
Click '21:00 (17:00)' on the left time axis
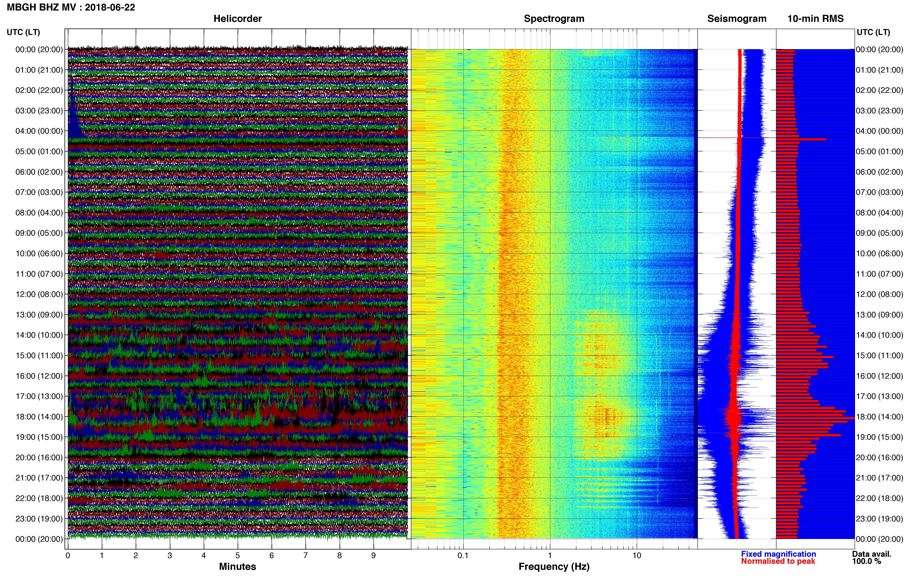click(39, 478)
